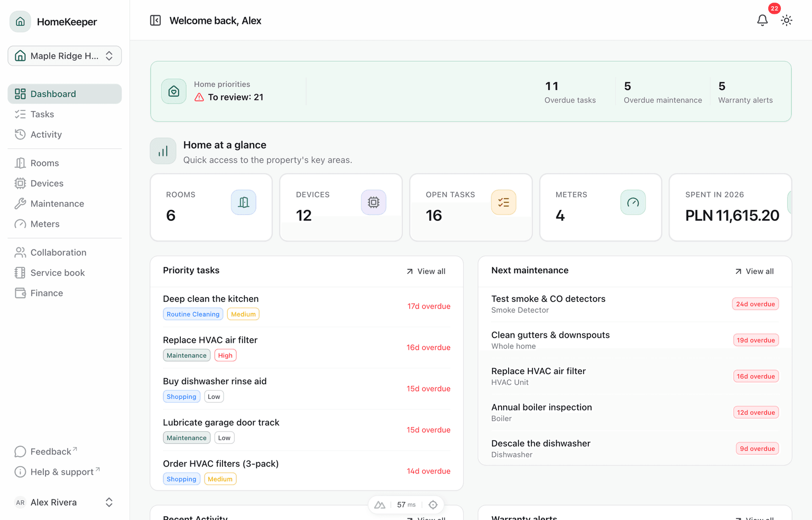812x520 pixels.
Task: Open Replace HVAC air filter priority task
Action: click(307, 348)
